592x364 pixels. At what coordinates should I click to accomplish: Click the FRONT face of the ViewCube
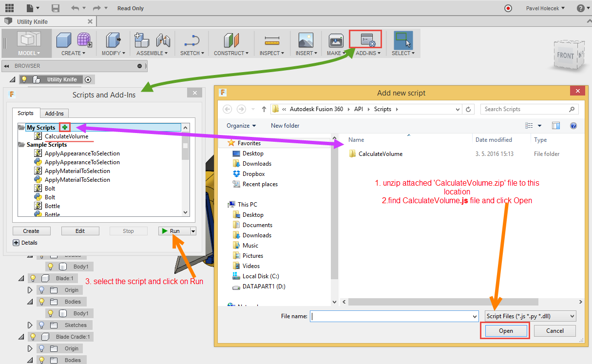coord(567,56)
